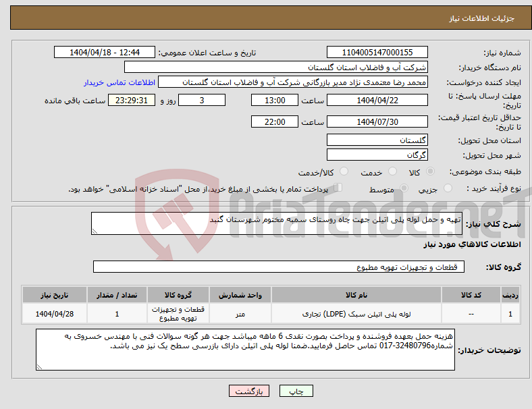Click the بازگشت (back) button
The height and width of the screenshot is (409, 532).
pos(249,391)
